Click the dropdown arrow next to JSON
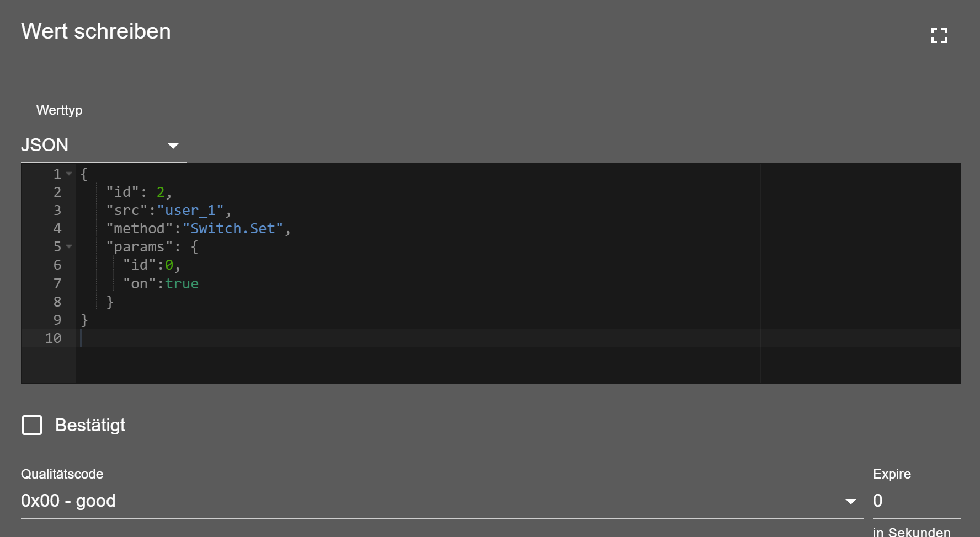Viewport: 980px width, 537px height. click(x=173, y=146)
